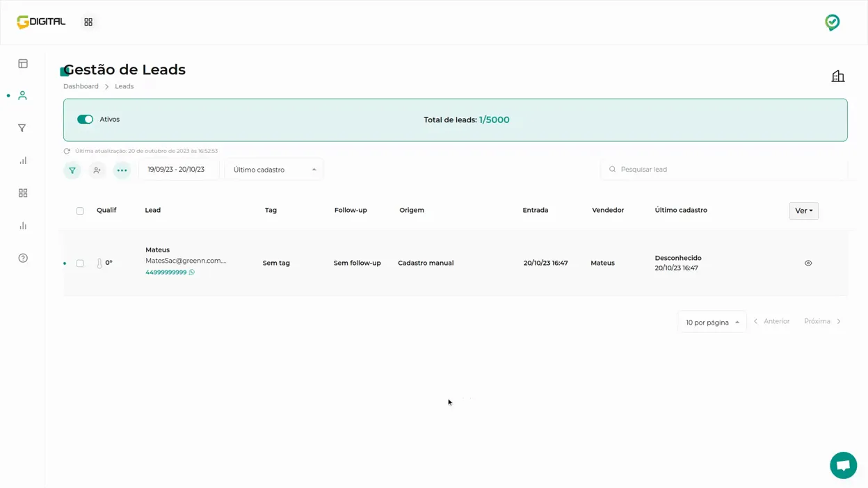The height and width of the screenshot is (488, 868).
Task: Click the building icon near page title
Action: [x=838, y=76]
